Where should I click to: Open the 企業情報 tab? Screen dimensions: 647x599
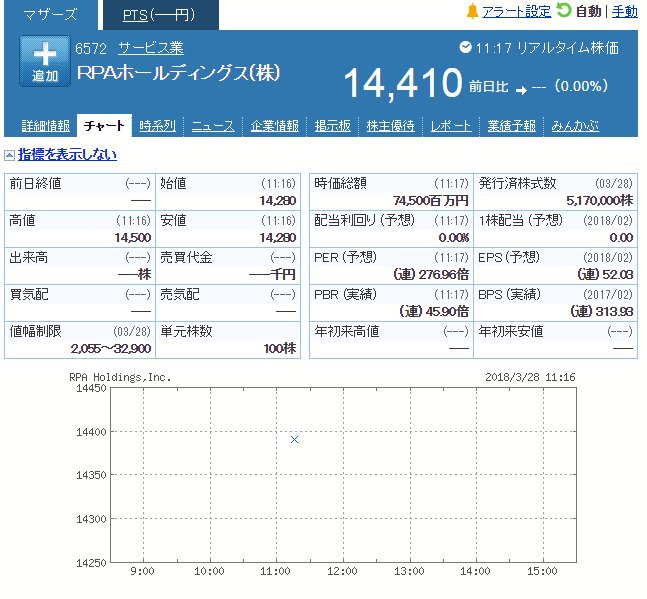point(274,126)
